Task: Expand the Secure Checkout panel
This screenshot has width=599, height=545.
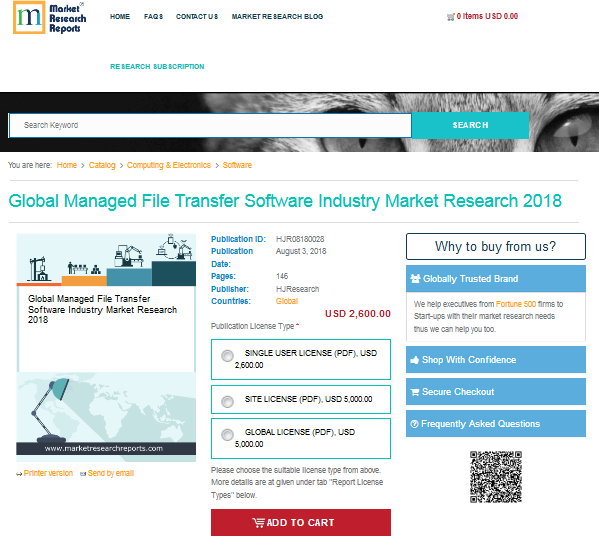Action: 495,392
